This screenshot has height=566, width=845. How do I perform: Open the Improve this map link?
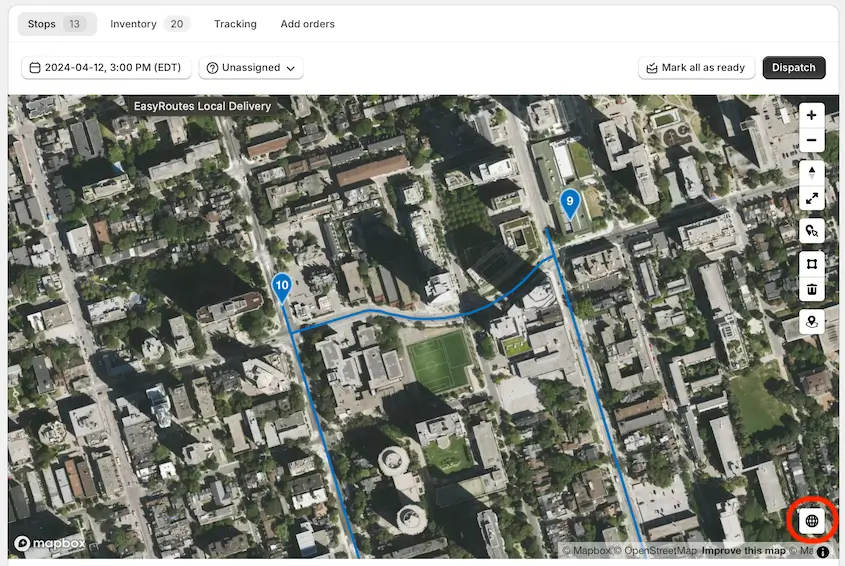(x=744, y=551)
